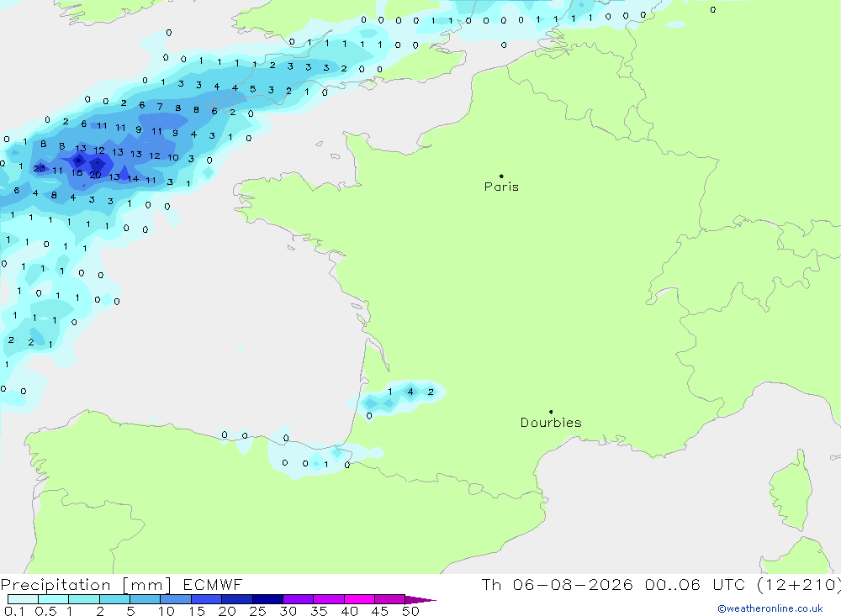Pick the 20–25 mm legend color swatch

point(237,599)
